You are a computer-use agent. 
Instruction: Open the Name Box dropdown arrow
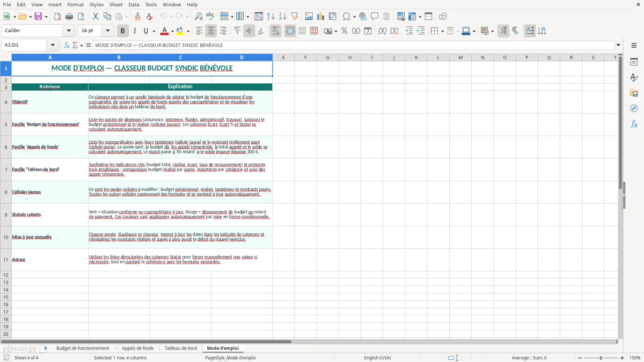point(53,45)
